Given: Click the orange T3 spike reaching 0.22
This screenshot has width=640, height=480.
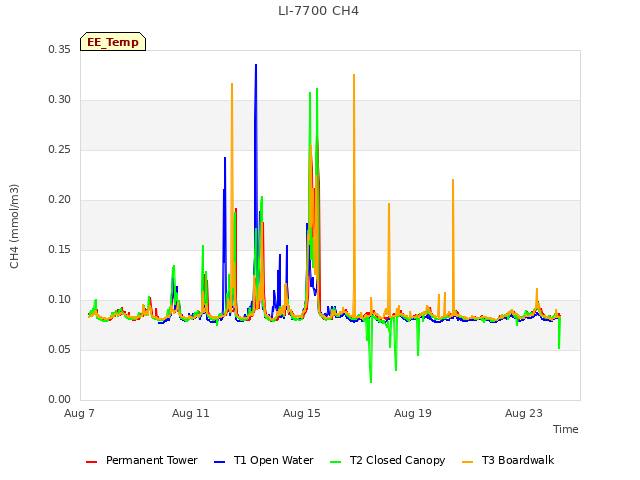Looking at the screenshot, I should click(453, 180).
